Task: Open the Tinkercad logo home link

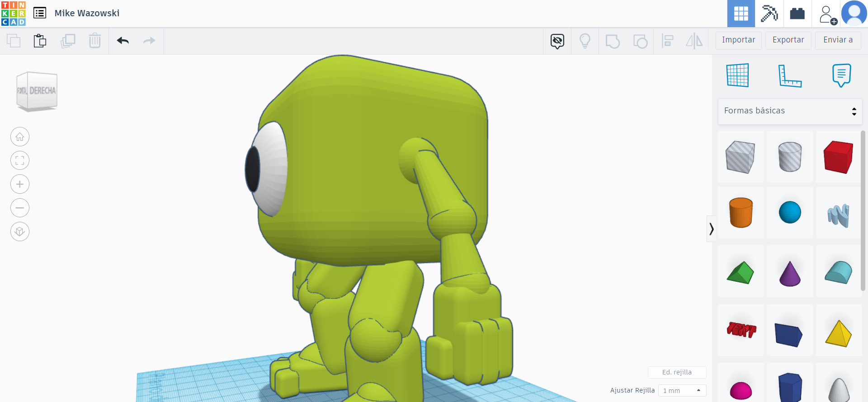Action: (13, 13)
